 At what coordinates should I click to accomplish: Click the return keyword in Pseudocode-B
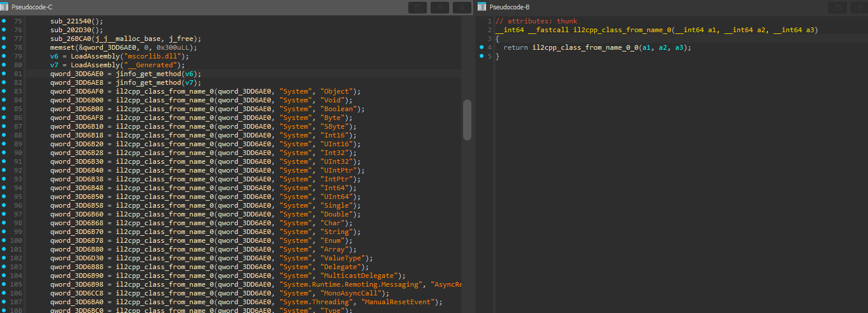click(x=516, y=47)
